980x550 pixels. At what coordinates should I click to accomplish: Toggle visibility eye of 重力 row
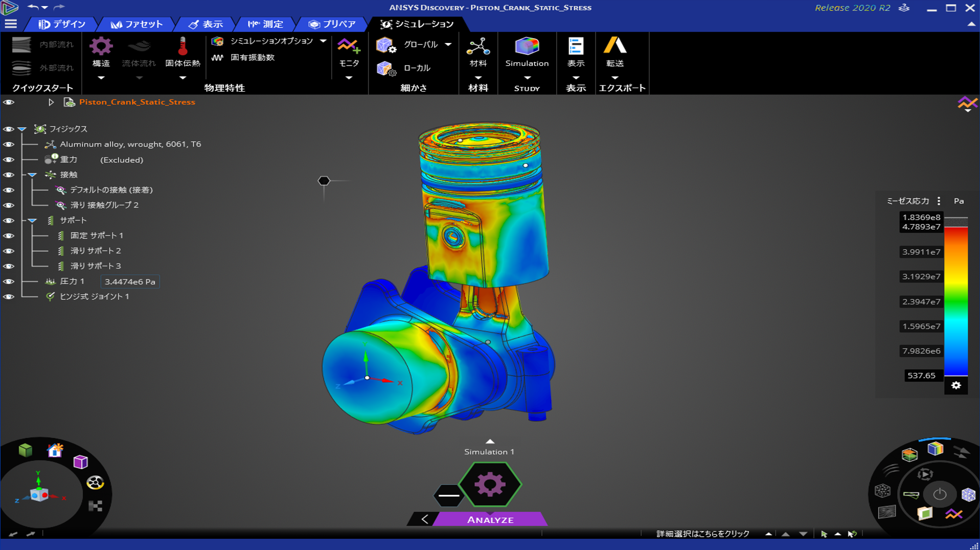coord(9,160)
